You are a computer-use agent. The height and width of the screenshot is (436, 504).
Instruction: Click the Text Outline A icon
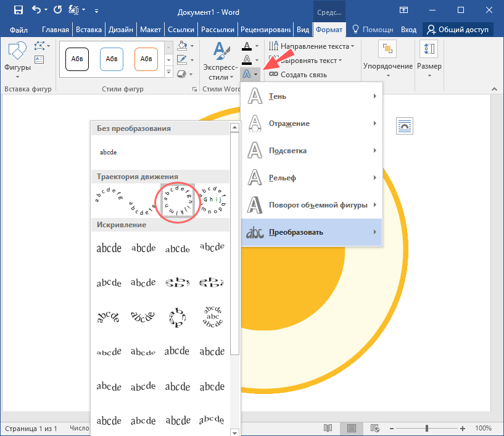pyautogui.click(x=247, y=59)
